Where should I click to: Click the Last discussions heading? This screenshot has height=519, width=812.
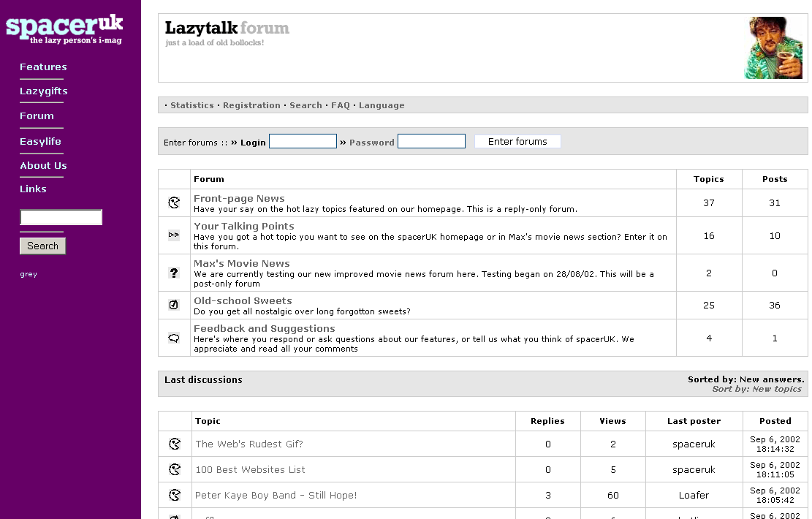click(203, 379)
